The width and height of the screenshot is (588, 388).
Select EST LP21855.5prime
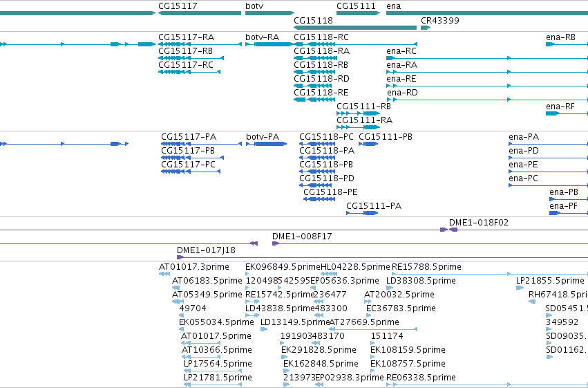[x=550, y=281]
